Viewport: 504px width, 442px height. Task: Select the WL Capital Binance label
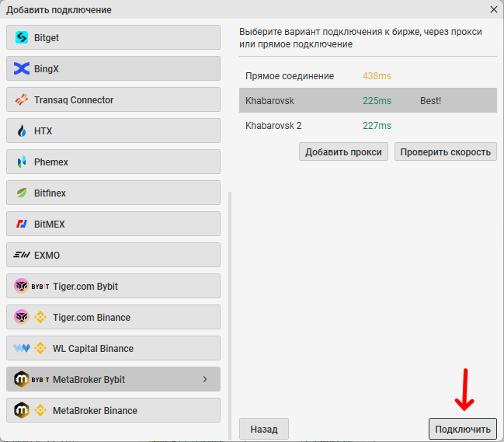pyautogui.click(x=93, y=349)
